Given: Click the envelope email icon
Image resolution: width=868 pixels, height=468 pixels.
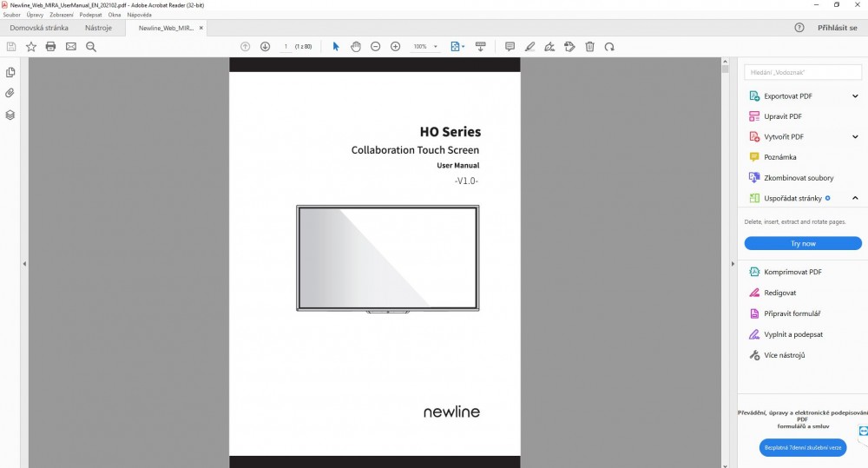Looking at the screenshot, I should click(x=71, y=46).
